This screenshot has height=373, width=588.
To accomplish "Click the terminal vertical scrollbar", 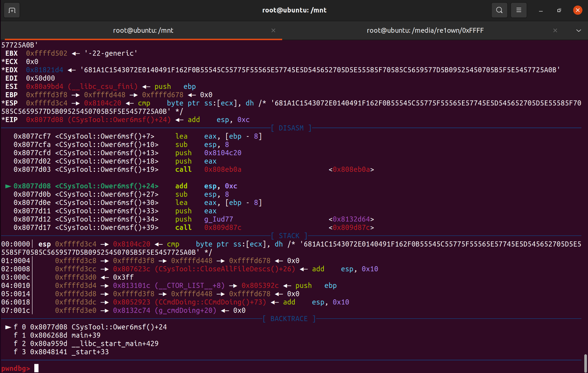I will 585,363.
